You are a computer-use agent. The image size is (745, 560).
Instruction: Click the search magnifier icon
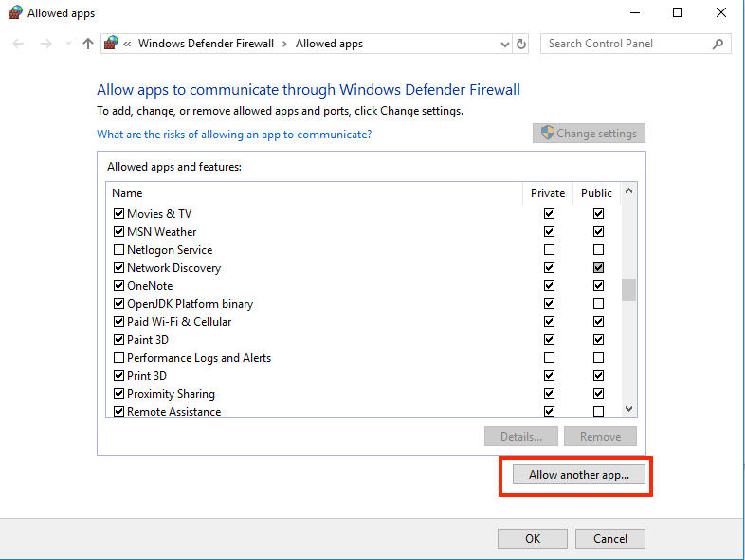tap(718, 45)
